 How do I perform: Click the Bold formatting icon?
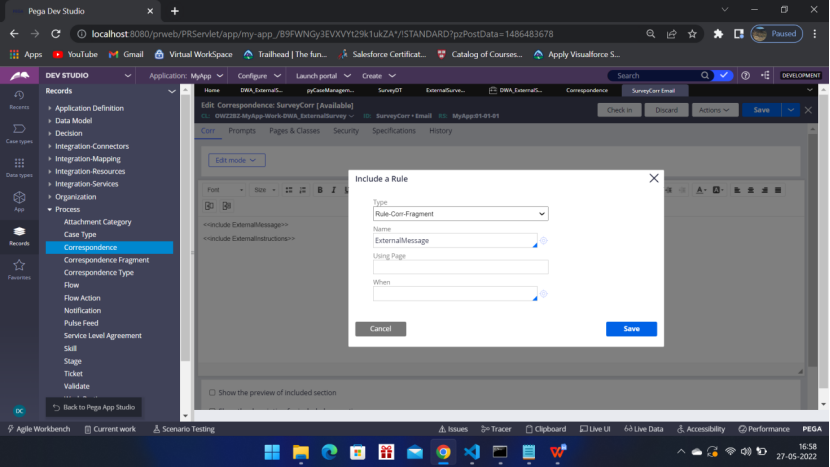[x=320, y=190]
